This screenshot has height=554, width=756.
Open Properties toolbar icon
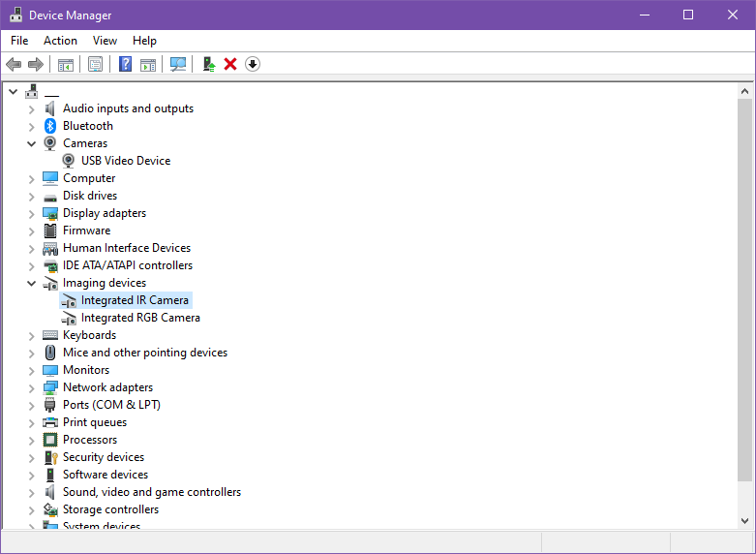(96, 64)
